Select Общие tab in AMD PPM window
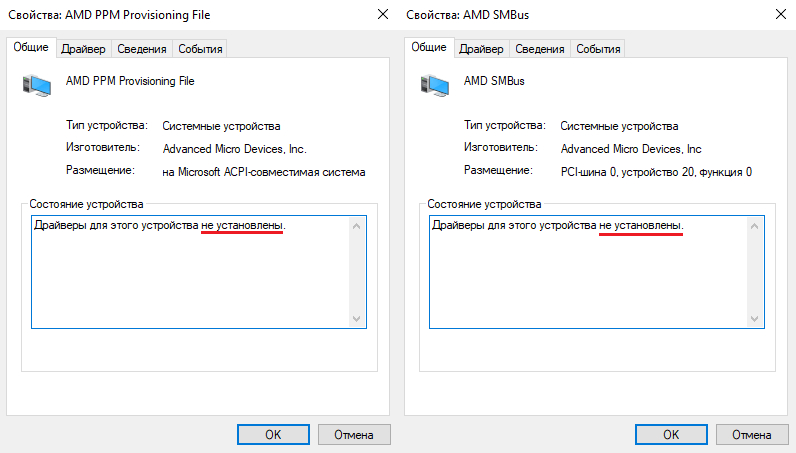 pos(31,48)
